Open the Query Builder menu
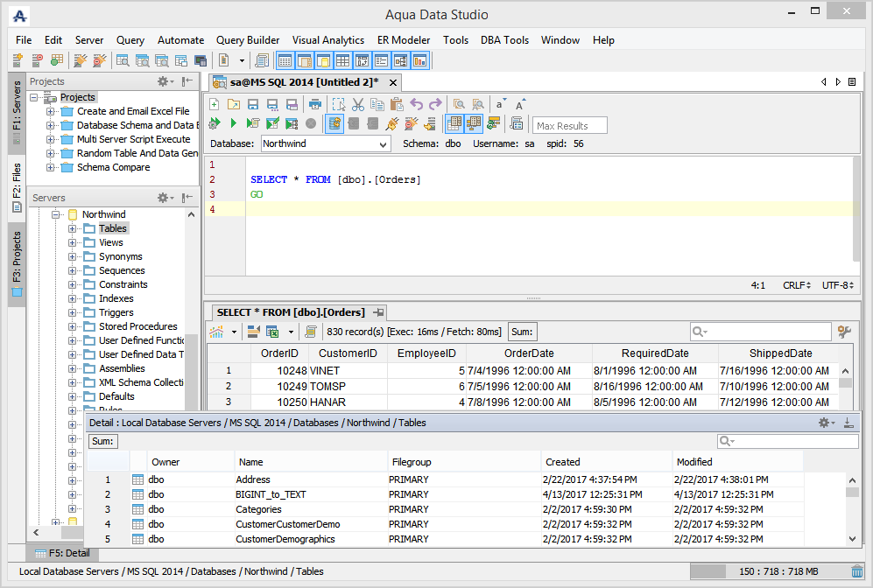Viewport: 873px width, 588px height. coord(248,40)
